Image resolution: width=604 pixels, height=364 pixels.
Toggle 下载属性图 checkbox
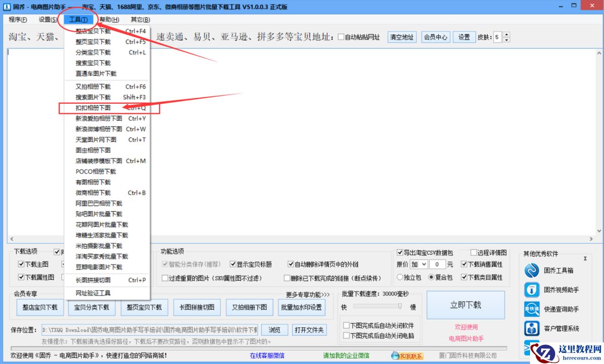pos(21,277)
